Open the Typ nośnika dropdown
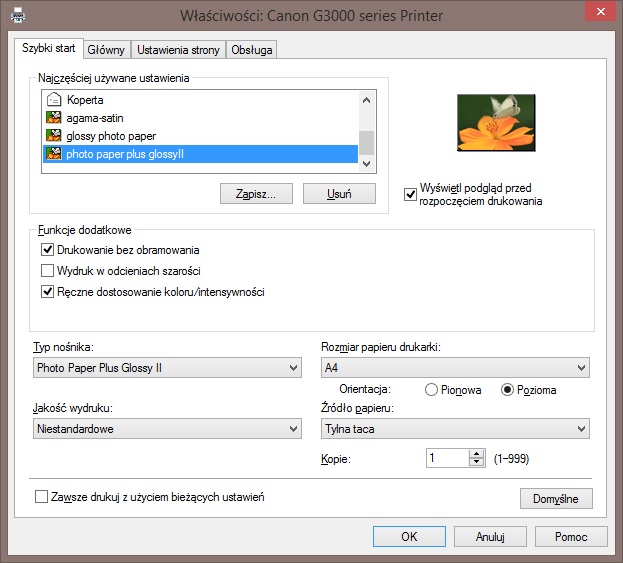Screen dimensions: 623x563 [167, 368]
